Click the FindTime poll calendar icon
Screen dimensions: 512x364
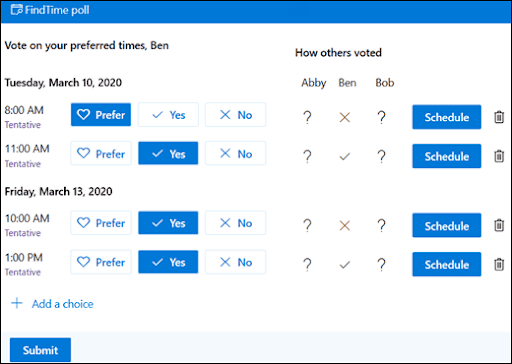click(17, 10)
